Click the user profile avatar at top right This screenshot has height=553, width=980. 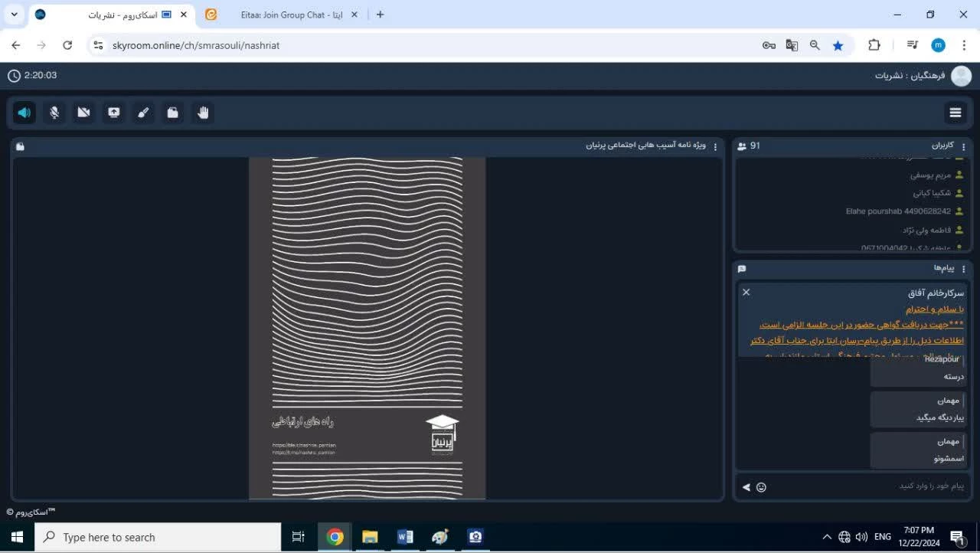coord(961,76)
